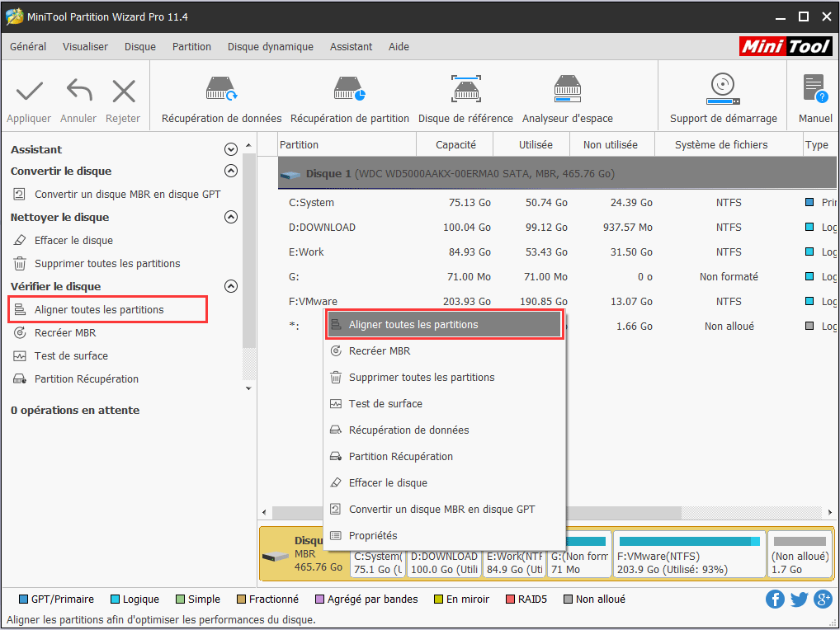Click Effacer le disque eraser icon in sidebar
Viewport: 840px width, 630px height.
[x=19, y=240]
